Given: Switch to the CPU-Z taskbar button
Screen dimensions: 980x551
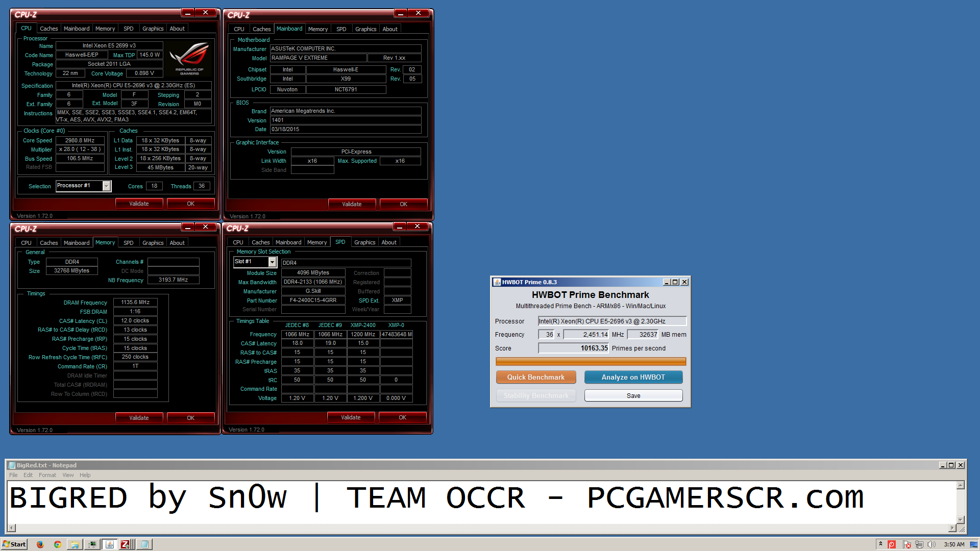Looking at the screenshot, I should (126, 544).
